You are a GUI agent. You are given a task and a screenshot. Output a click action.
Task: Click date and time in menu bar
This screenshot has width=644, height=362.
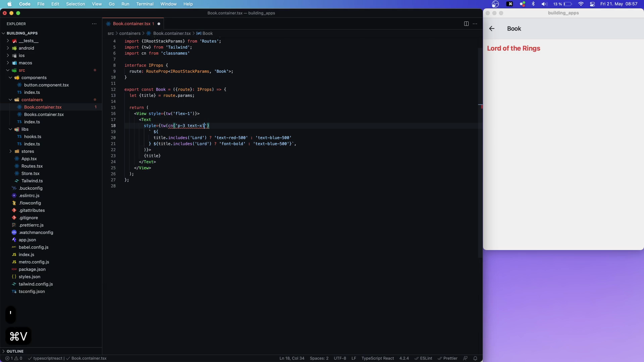(x=619, y=4)
